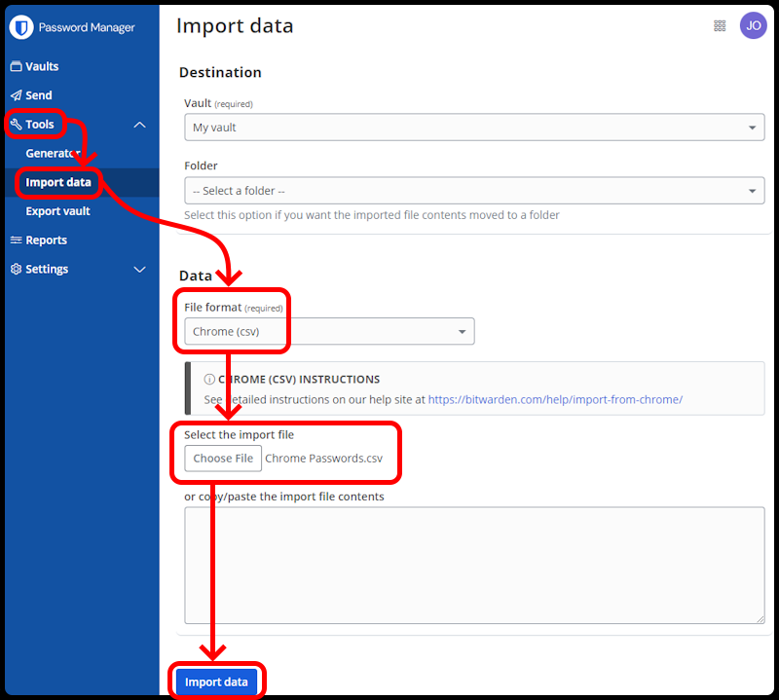Image resolution: width=779 pixels, height=700 pixels.
Task: Open the Vault dropdown showing My vault
Action: click(x=474, y=128)
